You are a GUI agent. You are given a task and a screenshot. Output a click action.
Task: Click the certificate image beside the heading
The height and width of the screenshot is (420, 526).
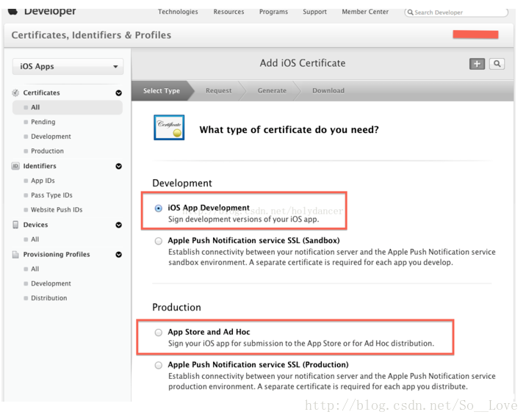[x=169, y=127]
